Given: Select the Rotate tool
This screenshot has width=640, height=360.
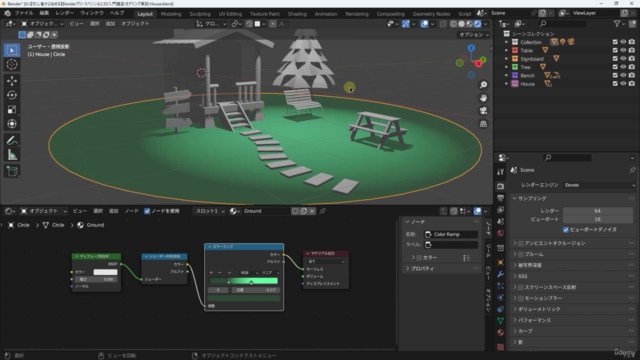Looking at the screenshot, I should (12, 95).
